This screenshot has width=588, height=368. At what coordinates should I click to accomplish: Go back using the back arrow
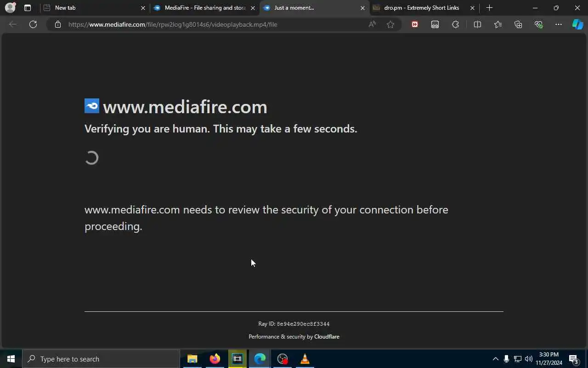coord(13,24)
